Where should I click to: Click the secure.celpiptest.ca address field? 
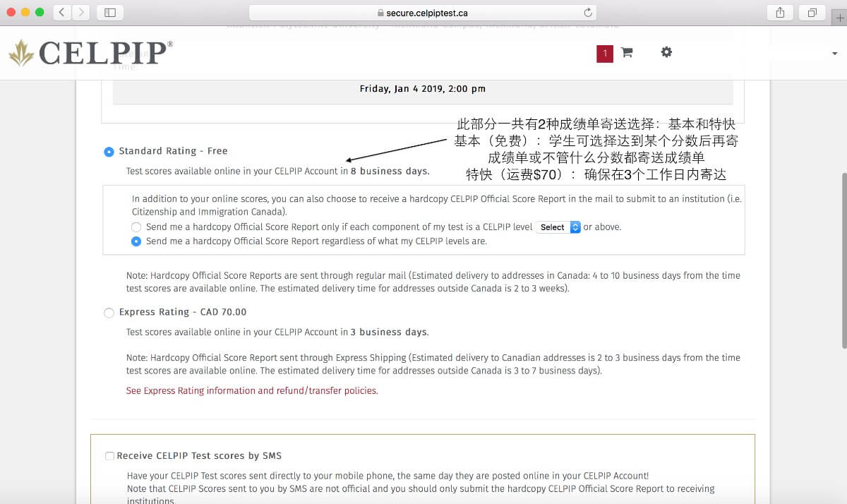[x=423, y=13]
